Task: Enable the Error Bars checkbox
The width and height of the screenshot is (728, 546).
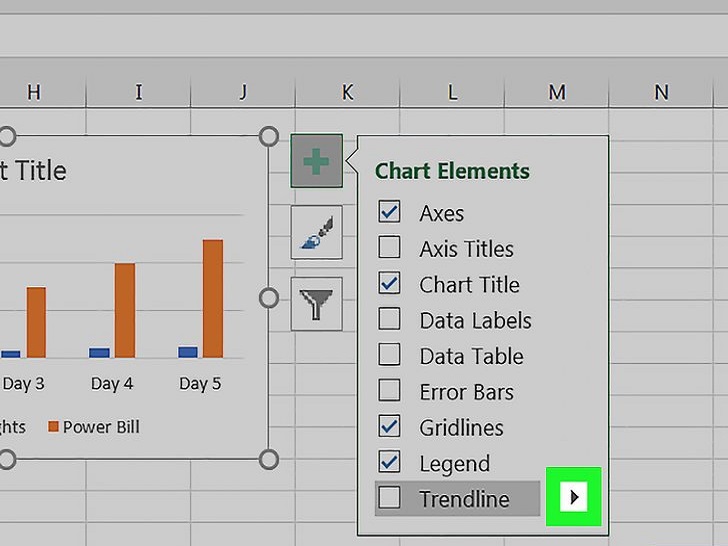Action: (389, 390)
